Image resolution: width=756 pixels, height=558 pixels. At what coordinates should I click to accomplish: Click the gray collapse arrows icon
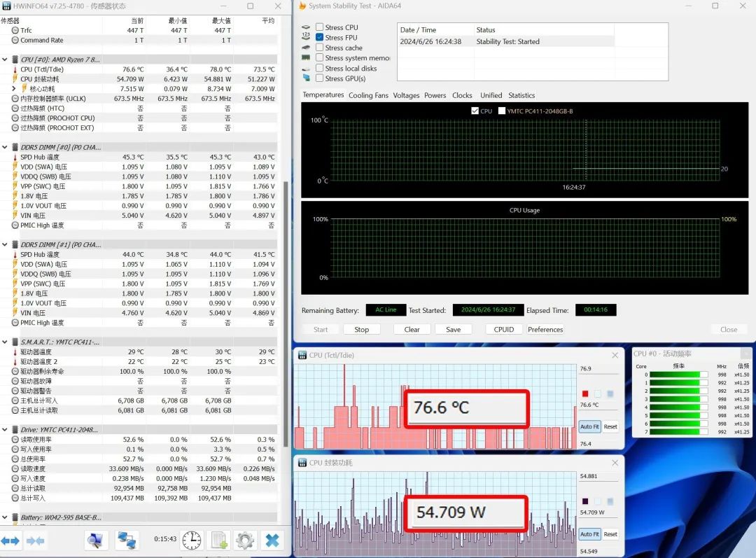pyautogui.click(x=35, y=540)
